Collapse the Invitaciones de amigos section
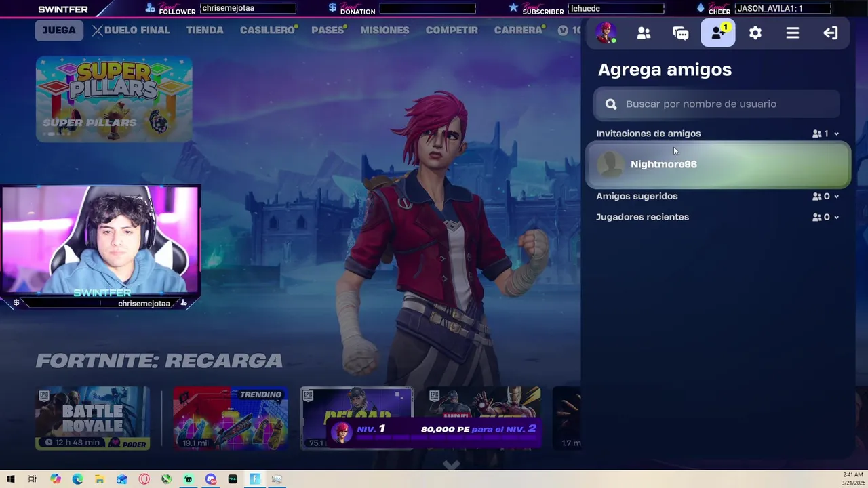Screen dimensions: 868x488 tap(836, 134)
